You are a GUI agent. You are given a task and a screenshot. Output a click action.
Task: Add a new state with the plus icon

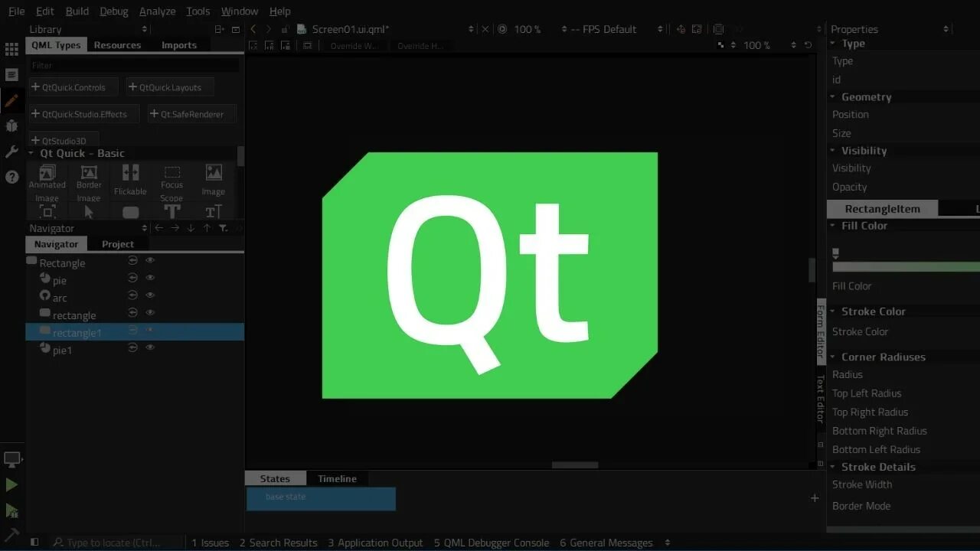815,498
